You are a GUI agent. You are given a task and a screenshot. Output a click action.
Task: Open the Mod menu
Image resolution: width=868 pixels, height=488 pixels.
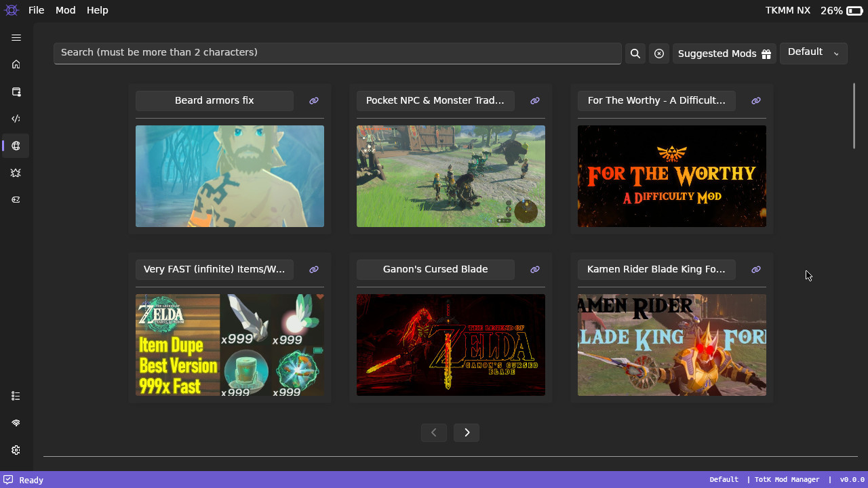point(65,10)
